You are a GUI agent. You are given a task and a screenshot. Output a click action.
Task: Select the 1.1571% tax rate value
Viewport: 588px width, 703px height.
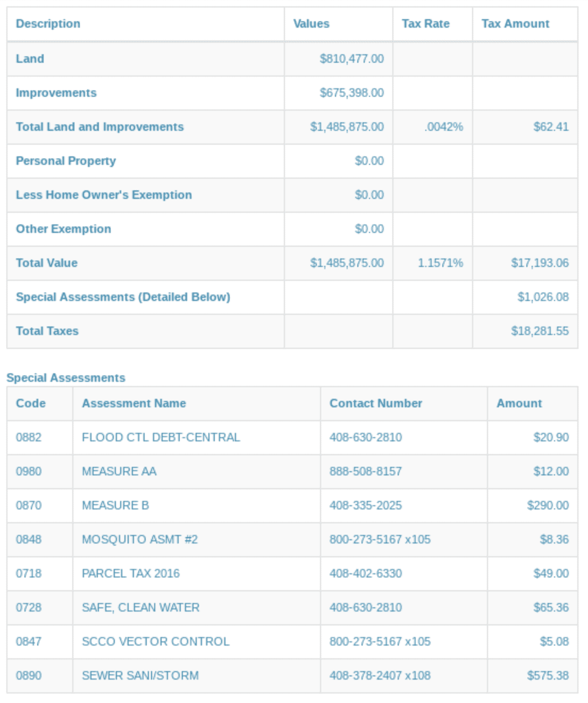click(x=440, y=263)
